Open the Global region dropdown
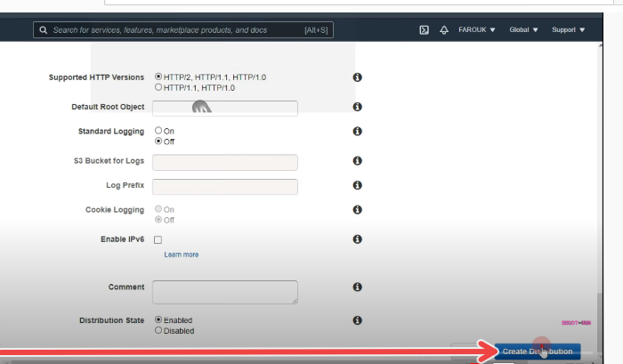This screenshot has height=364, width=623. click(x=523, y=29)
